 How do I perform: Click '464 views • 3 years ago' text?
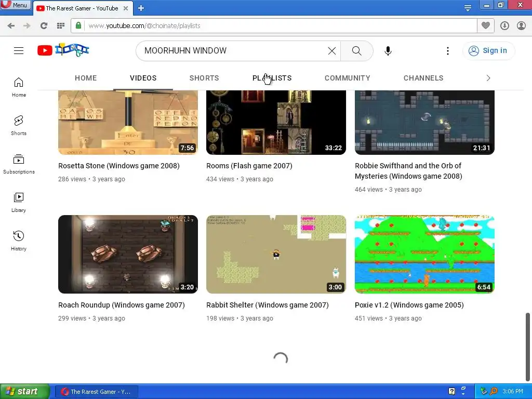[x=388, y=190]
